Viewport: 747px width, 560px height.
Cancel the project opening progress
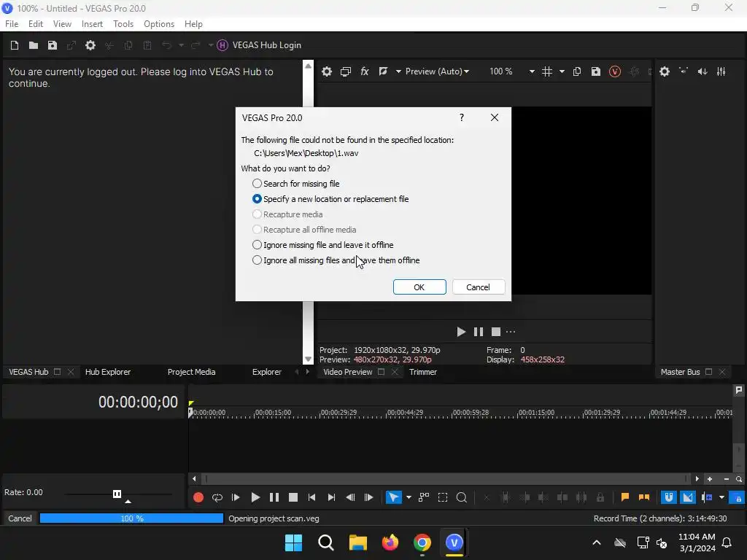(20, 518)
